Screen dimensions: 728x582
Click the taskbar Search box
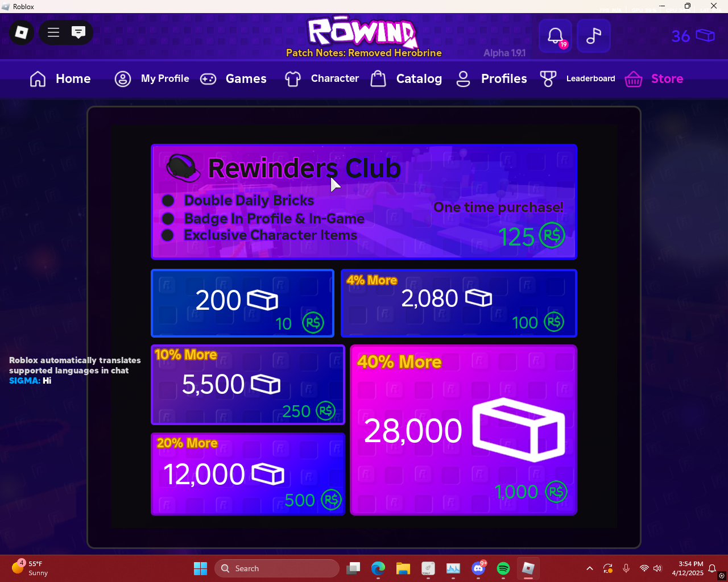[277, 568]
